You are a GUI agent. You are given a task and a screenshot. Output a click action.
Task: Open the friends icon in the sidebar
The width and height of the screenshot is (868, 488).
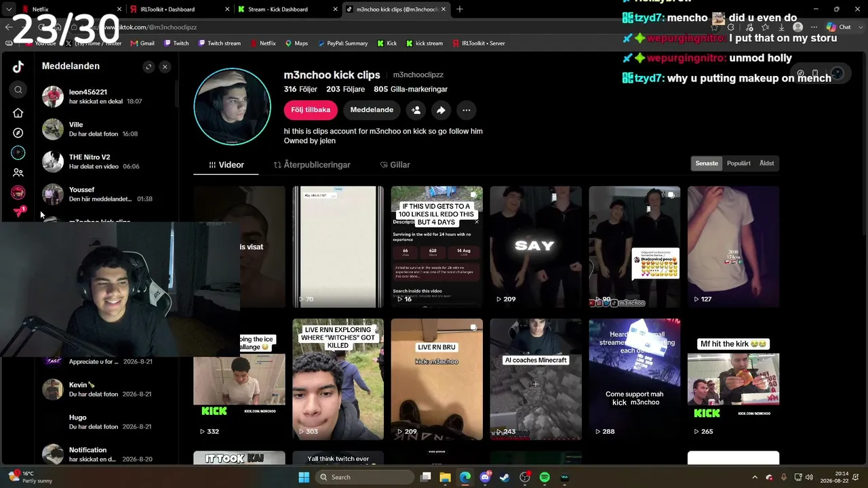click(x=18, y=173)
